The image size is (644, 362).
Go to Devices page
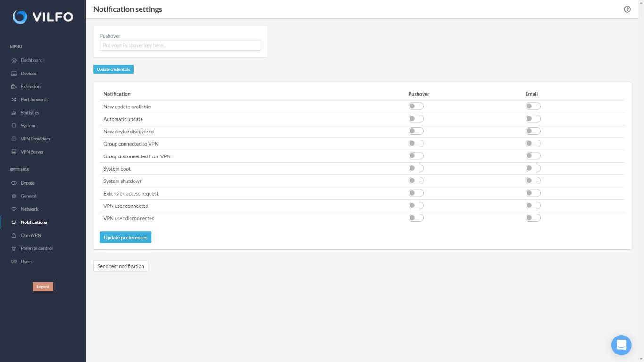28,74
